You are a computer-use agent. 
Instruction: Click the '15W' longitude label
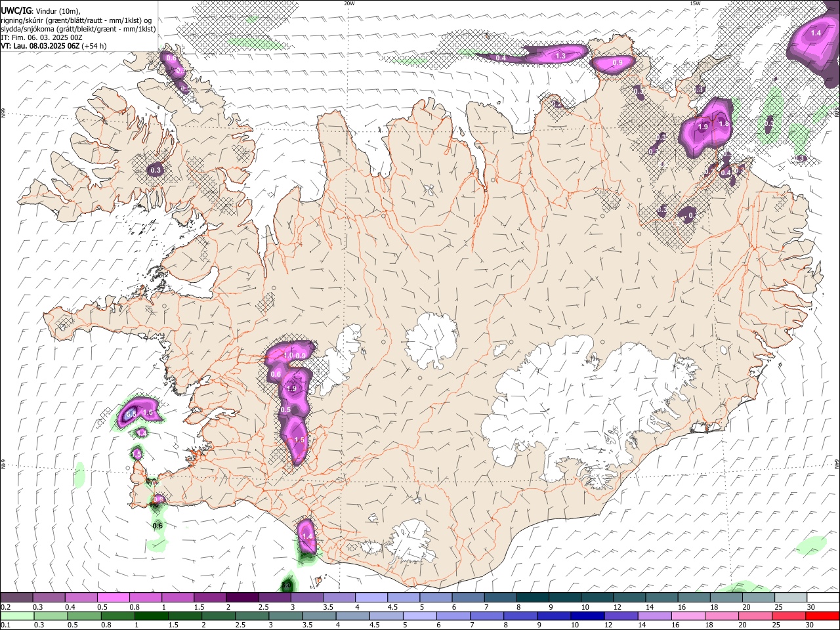(x=695, y=3)
